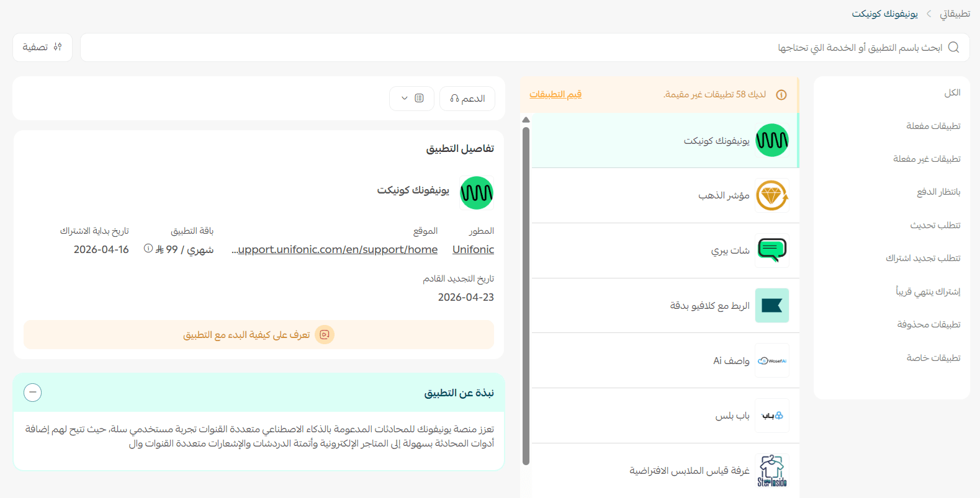The height and width of the screenshot is (498, 980).
Task: Open شات بيري app row
Action: pos(665,251)
